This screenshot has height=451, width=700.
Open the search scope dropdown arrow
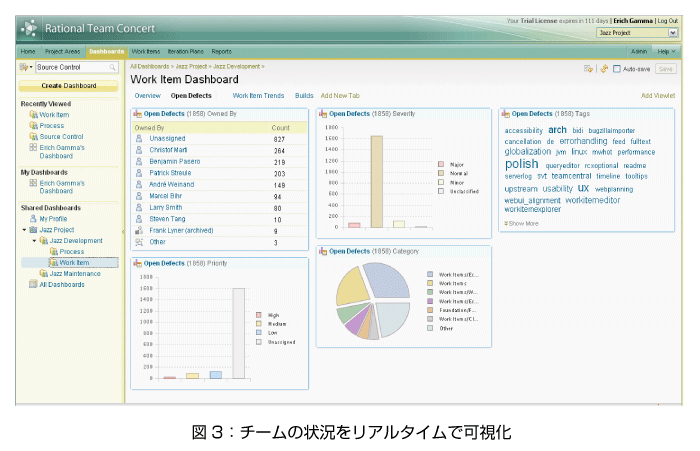pyautogui.click(x=31, y=67)
